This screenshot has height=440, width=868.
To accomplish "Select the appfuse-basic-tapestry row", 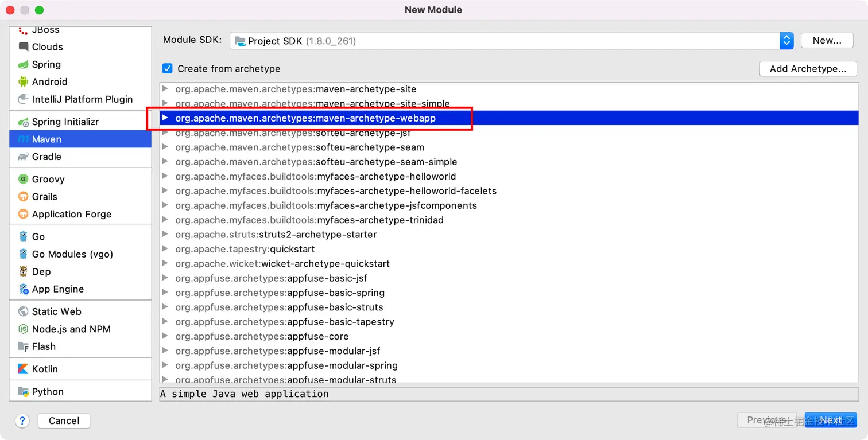I will tap(509, 322).
